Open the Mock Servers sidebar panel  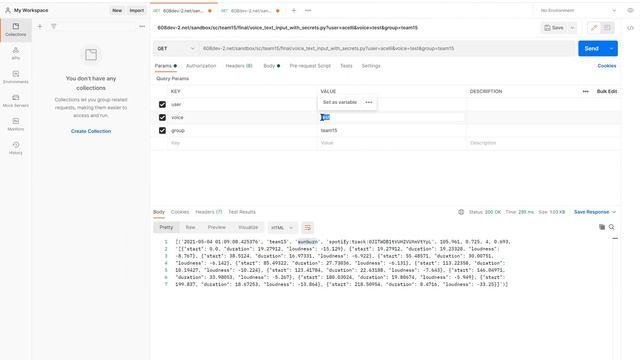pos(16,100)
